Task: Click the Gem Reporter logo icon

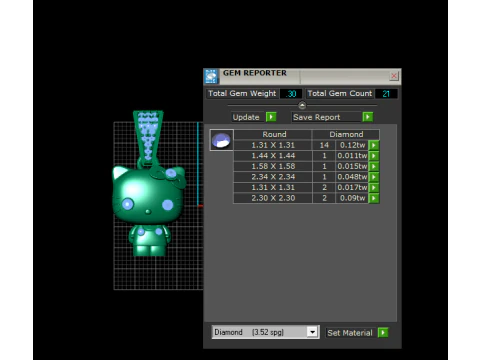Action: click(x=211, y=77)
